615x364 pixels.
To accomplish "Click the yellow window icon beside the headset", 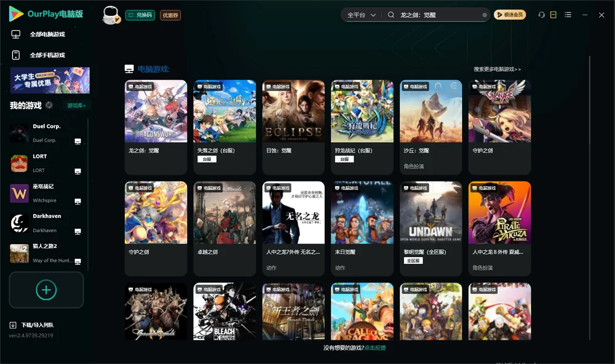I will pyautogui.click(x=553, y=15).
